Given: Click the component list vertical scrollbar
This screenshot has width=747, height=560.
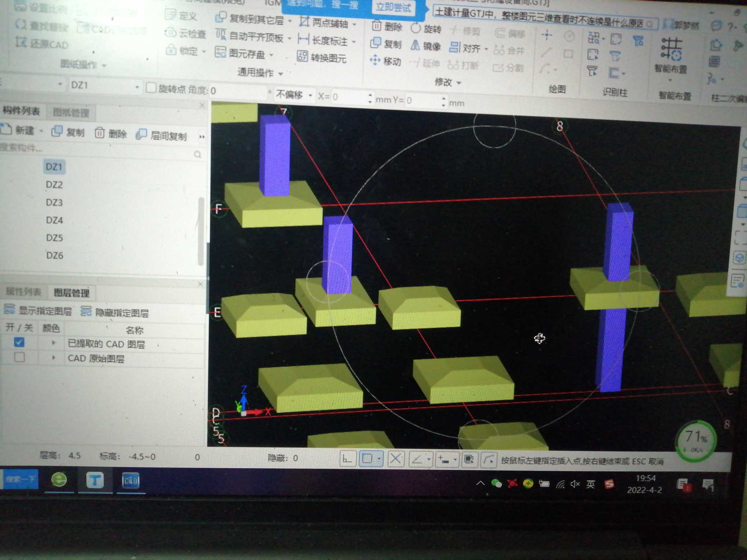Looking at the screenshot, I should (x=201, y=232).
